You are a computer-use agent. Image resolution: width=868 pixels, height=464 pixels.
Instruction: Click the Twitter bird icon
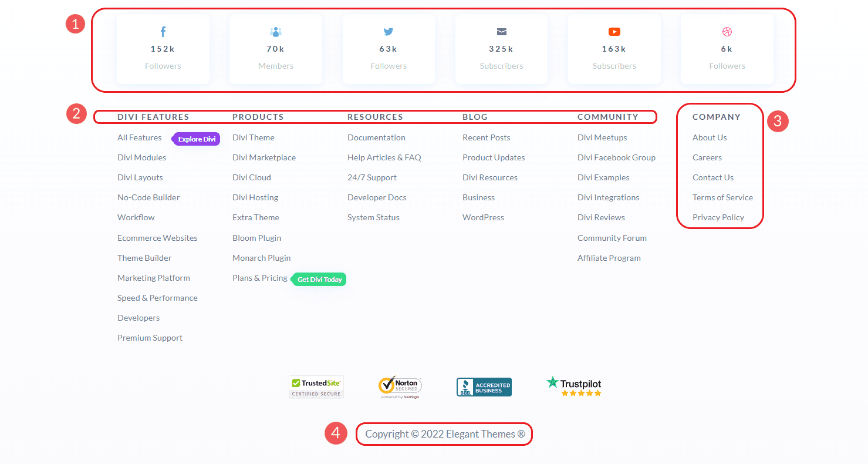388,31
